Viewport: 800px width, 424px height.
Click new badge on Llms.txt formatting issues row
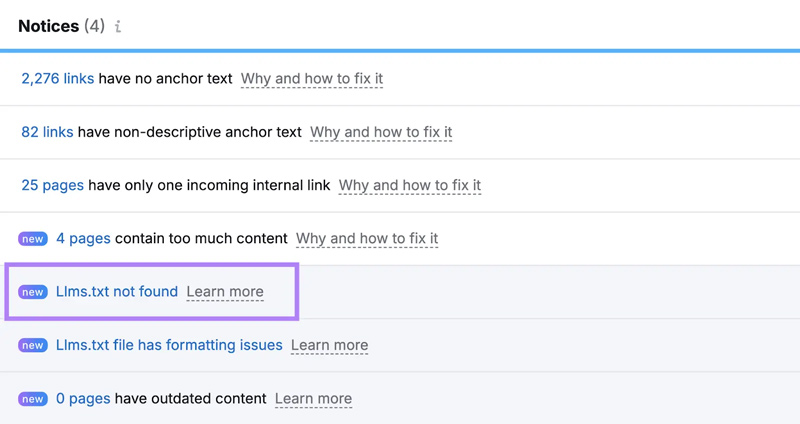point(33,345)
